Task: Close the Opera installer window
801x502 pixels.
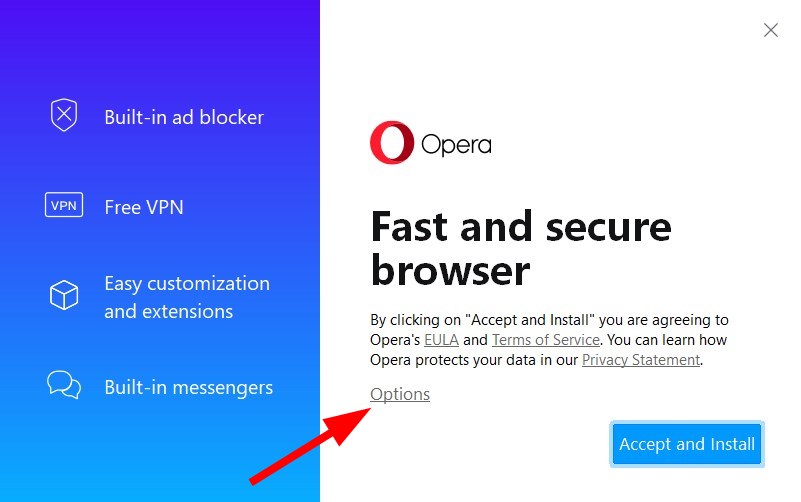Action: (x=770, y=30)
